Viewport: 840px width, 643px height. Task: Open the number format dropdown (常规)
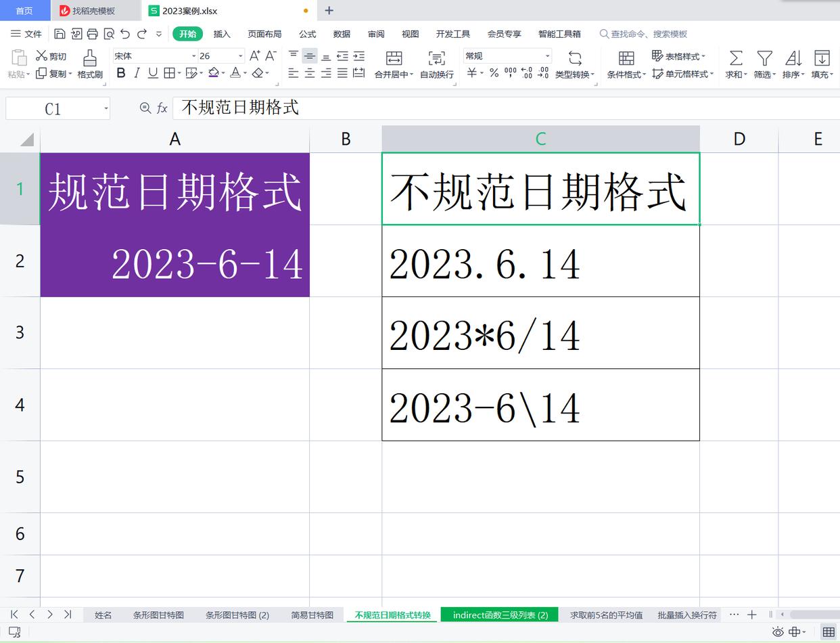coord(547,56)
